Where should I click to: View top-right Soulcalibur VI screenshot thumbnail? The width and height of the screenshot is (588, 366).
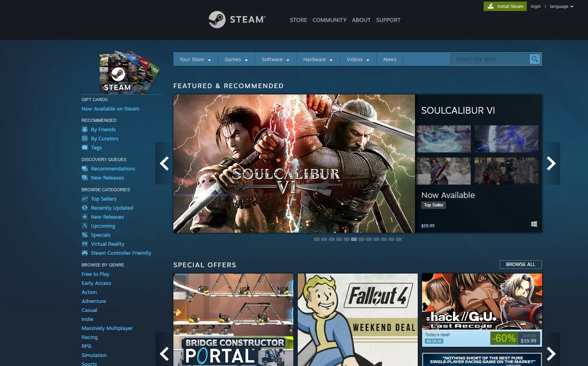pos(506,139)
